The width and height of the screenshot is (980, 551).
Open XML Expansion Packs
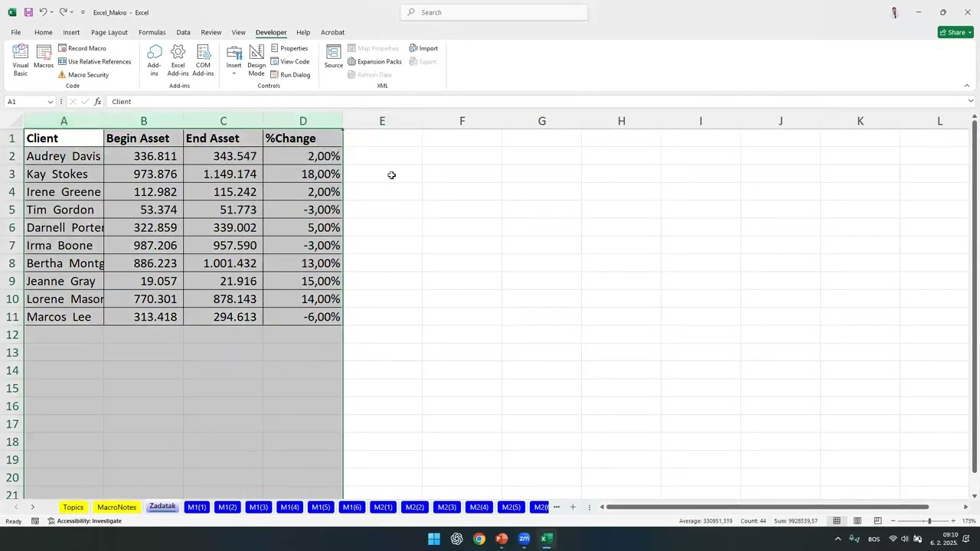point(374,61)
